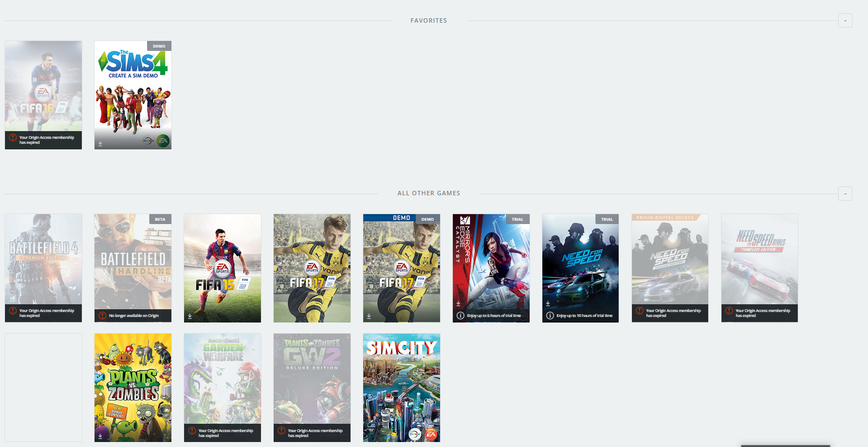Collapse the Favorites section
Image resolution: width=868 pixels, height=447 pixels.
pyautogui.click(x=845, y=20)
